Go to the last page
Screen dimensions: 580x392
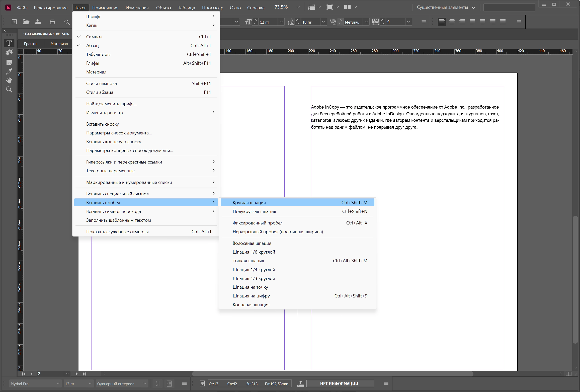[85, 374]
